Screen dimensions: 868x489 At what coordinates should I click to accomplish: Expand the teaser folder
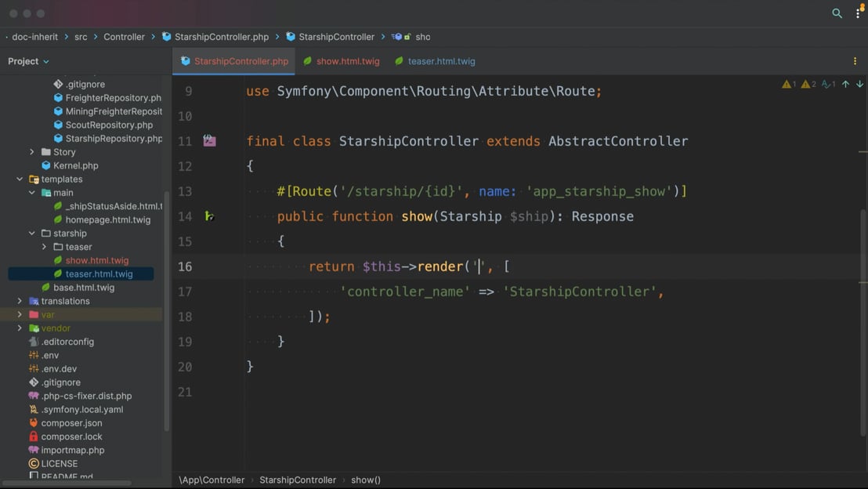coord(44,247)
